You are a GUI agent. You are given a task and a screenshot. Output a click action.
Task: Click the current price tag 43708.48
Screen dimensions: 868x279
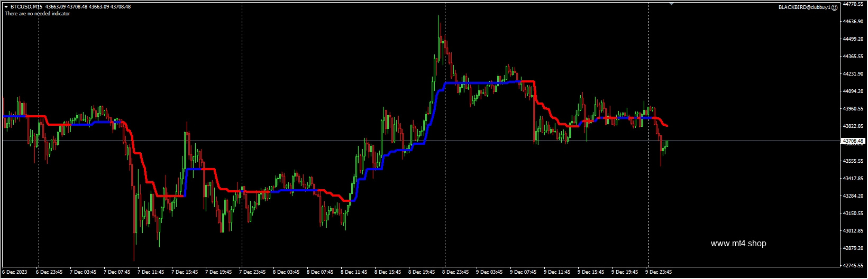[853, 141]
